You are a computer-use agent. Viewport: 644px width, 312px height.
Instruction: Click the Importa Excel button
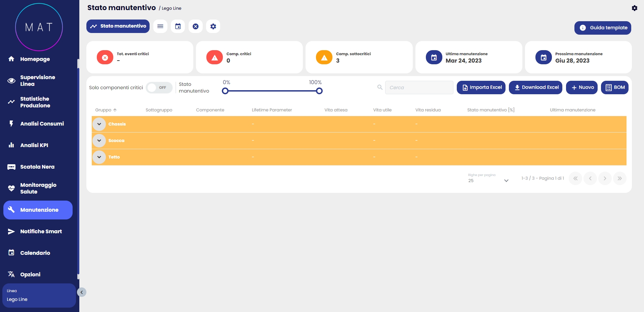point(481,88)
